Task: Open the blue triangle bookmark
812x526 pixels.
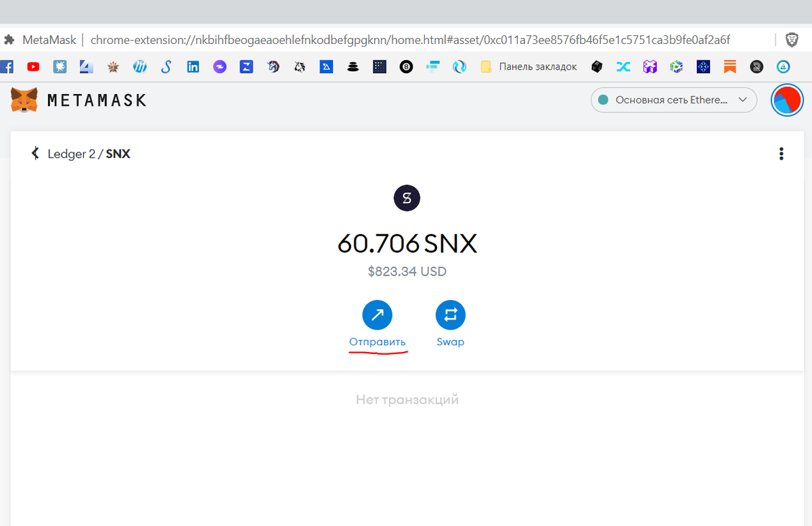Action: tap(326, 67)
